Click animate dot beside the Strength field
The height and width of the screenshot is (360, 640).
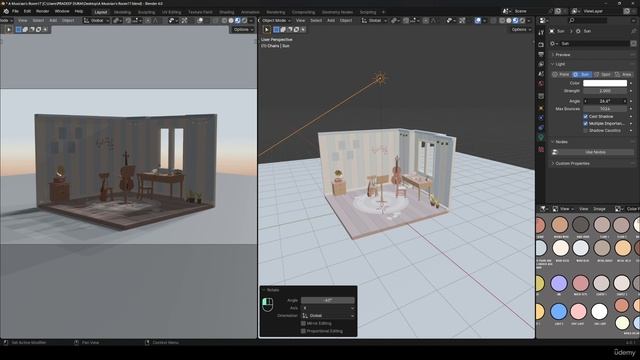[631, 91]
